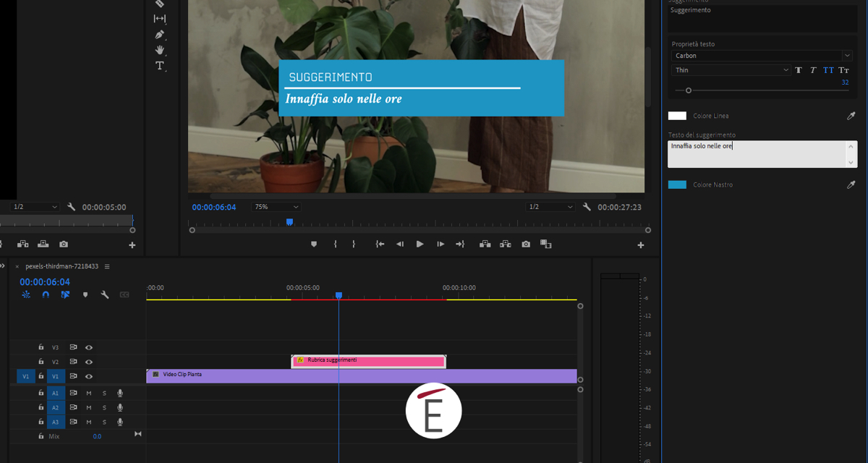The image size is (868, 463).
Task: Pick Colore Linea with the eyedropper
Action: point(851,116)
